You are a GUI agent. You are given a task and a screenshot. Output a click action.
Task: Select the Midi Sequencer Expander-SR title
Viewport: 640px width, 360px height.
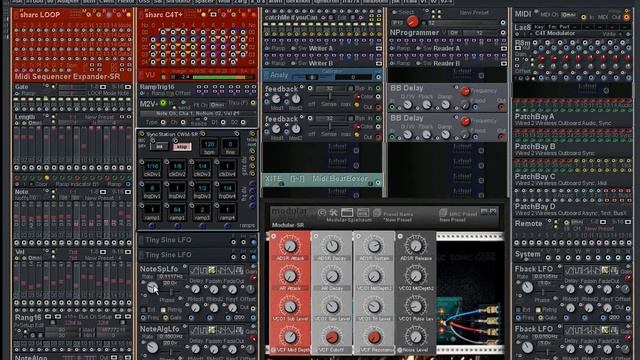tap(67, 76)
